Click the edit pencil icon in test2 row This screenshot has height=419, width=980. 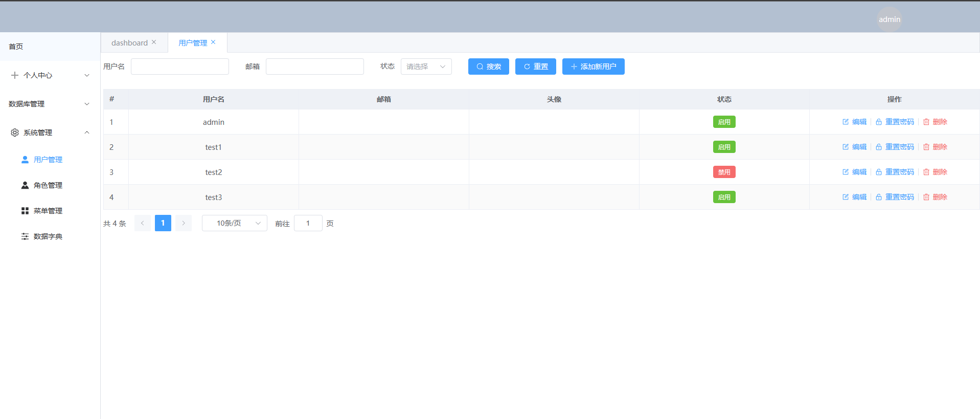(x=846, y=172)
